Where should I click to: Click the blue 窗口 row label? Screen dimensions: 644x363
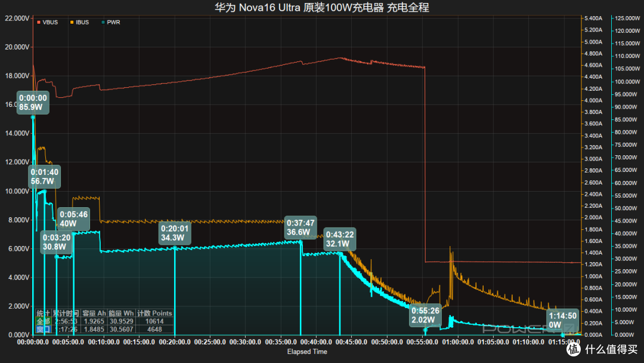click(x=43, y=329)
